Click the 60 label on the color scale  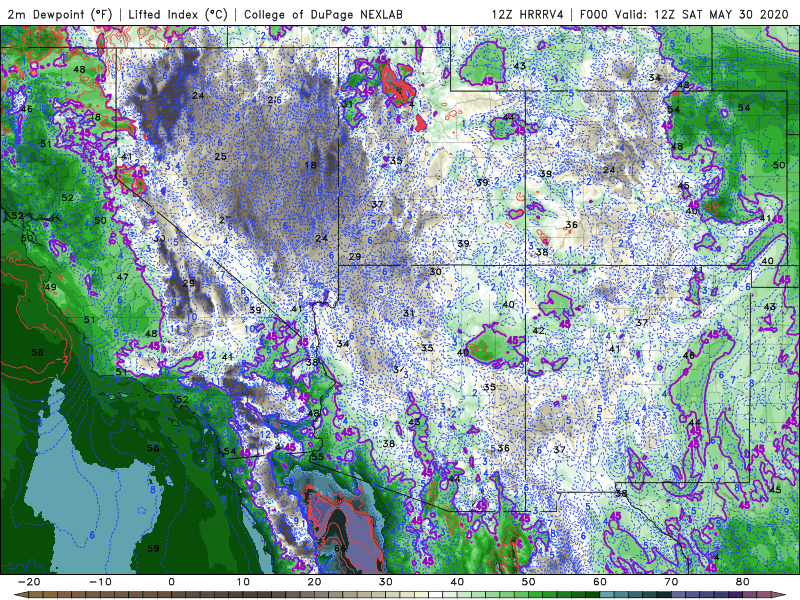click(600, 582)
